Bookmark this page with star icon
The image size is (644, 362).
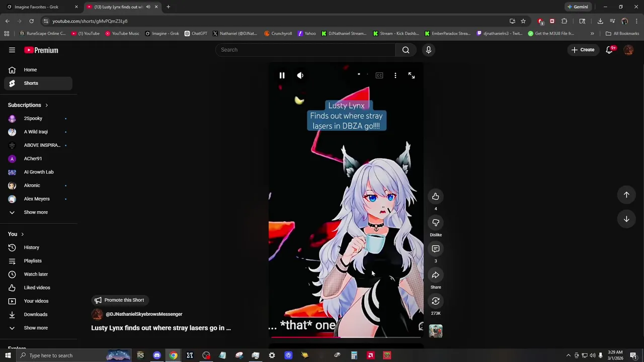[x=523, y=21]
